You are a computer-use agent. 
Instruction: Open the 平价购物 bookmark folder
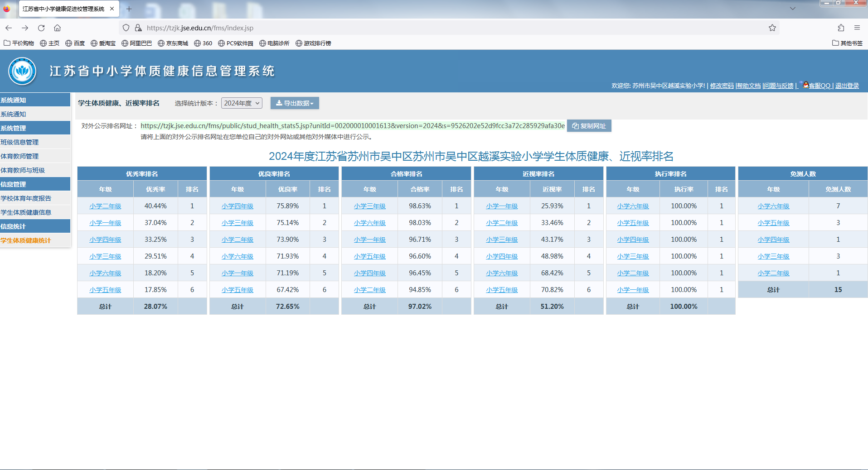click(x=19, y=43)
